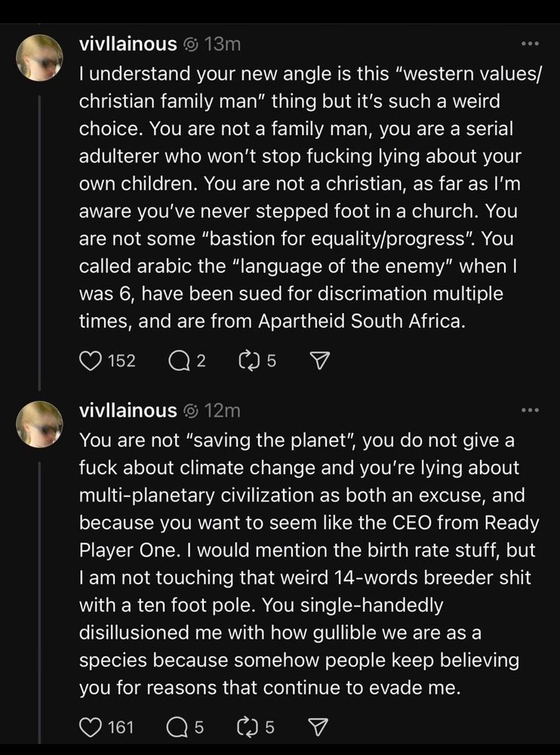
Task: Tap the repost arrows on the first post
Action: click(248, 360)
